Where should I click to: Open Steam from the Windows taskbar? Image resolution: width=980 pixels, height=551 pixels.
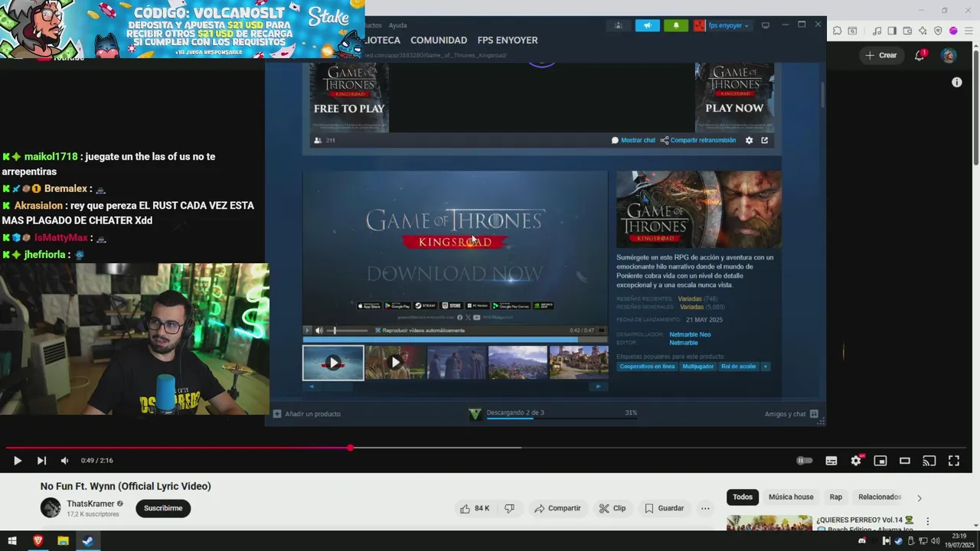tap(88, 541)
